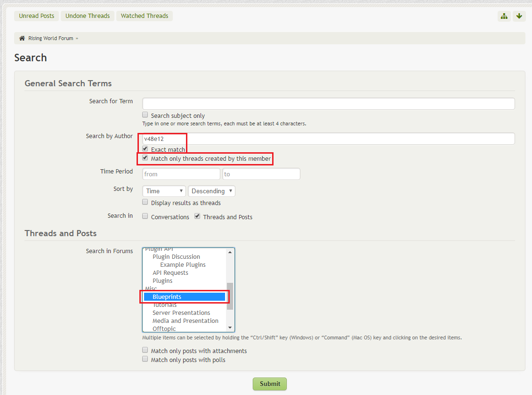Toggle Match only threads created by this member
Viewport: 532px width, 395px height.
click(x=145, y=158)
